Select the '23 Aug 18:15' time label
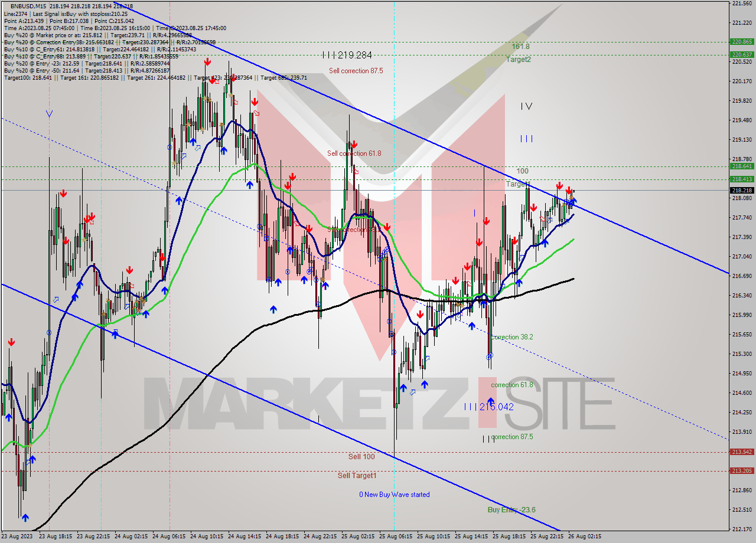 56,537
